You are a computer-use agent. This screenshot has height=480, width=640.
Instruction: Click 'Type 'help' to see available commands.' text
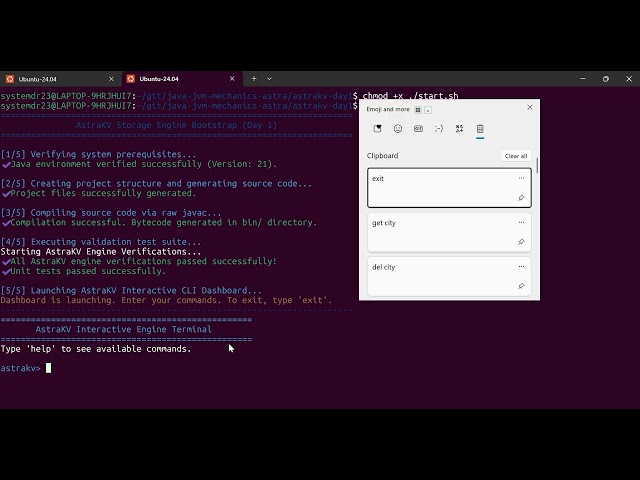[x=96, y=349]
